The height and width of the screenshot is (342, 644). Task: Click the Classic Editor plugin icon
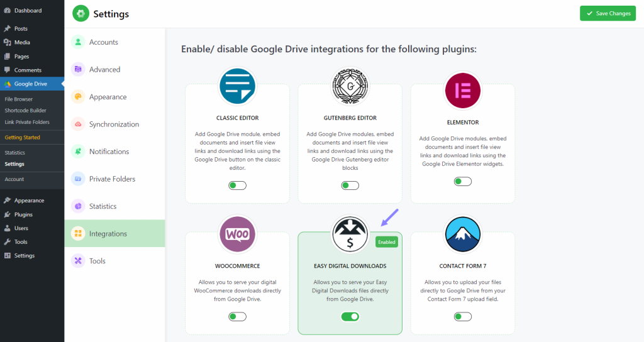pos(237,86)
